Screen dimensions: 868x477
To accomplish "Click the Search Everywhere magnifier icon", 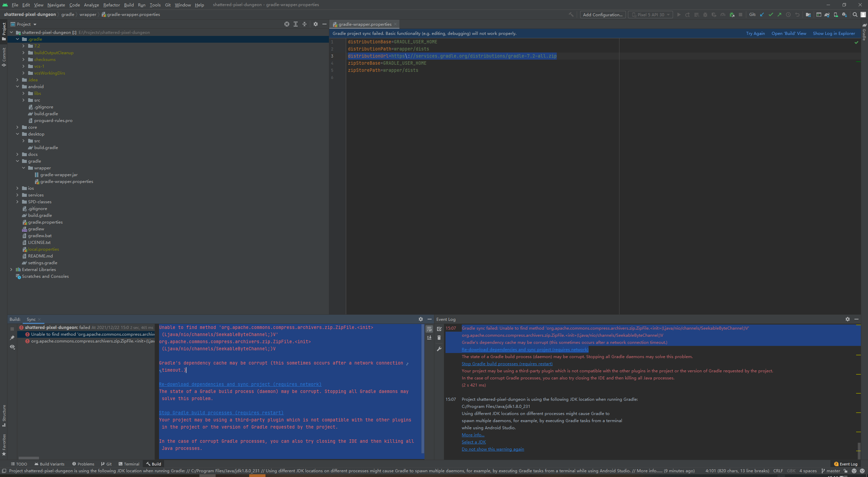I will [x=855, y=15].
